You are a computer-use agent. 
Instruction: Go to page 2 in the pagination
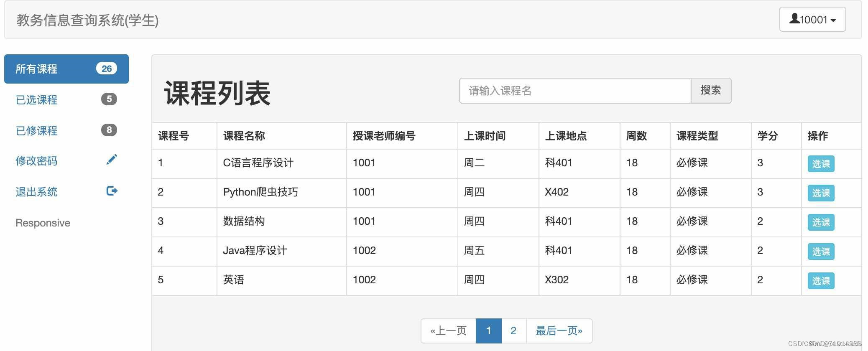[513, 331]
